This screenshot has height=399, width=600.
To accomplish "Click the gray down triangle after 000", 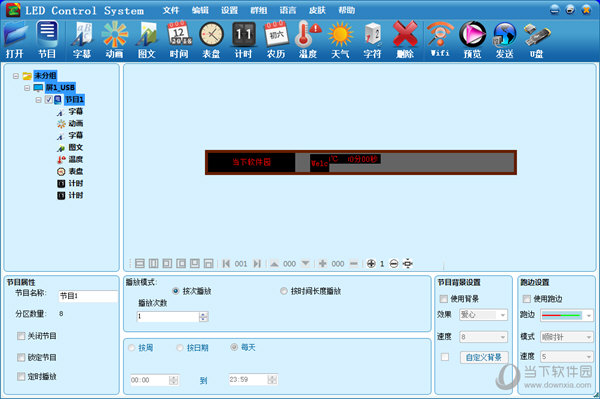I will coord(305,264).
